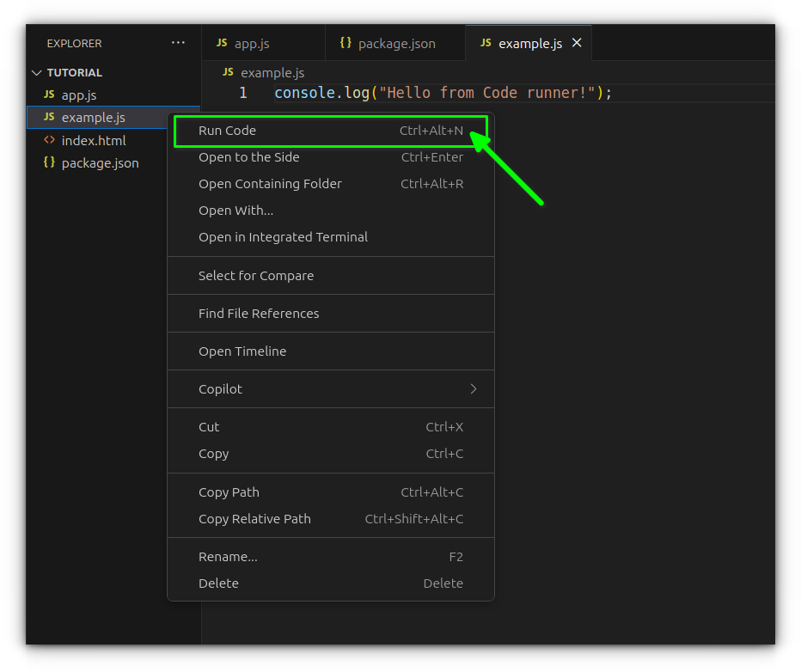Click Rename... in the context menu
Viewport: 801px width, 672px height.
pyautogui.click(x=228, y=557)
